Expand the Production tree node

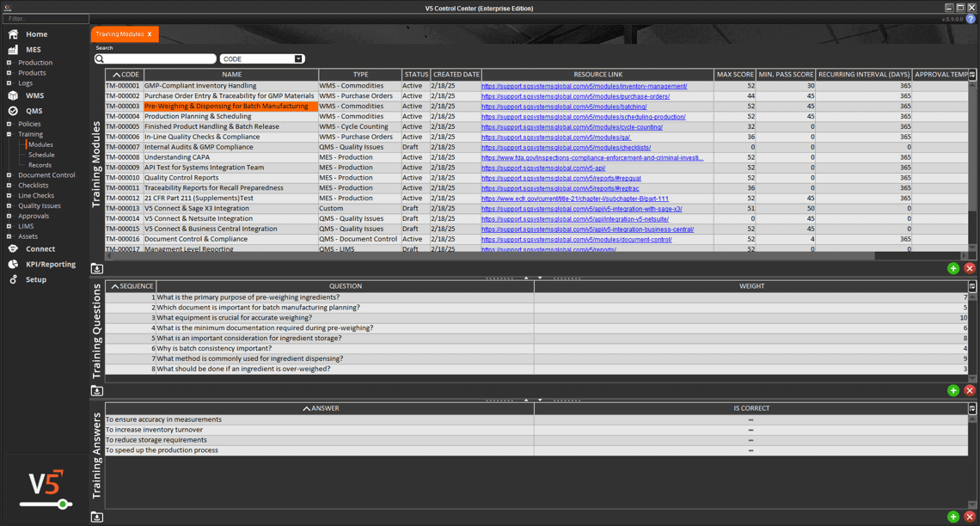[x=9, y=63]
